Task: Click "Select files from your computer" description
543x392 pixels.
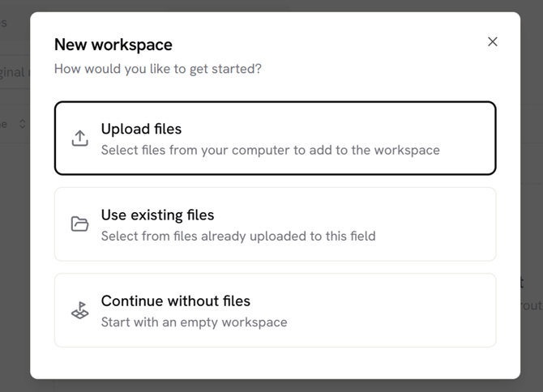Action: pos(270,150)
